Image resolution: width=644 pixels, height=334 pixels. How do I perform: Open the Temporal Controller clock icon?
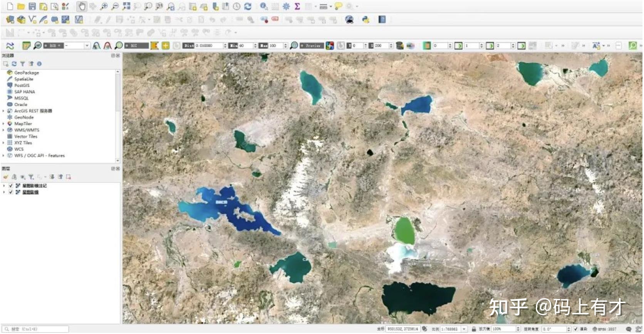pyautogui.click(x=236, y=6)
